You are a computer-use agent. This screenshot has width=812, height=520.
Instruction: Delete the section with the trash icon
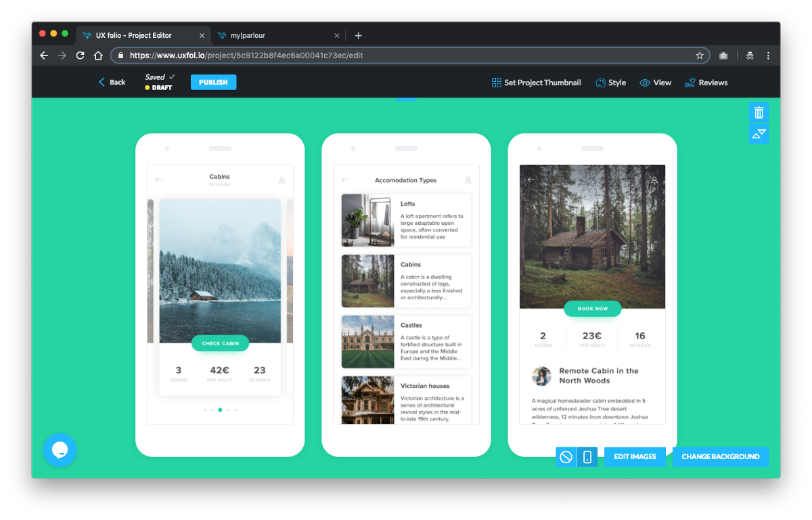tap(759, 112)
